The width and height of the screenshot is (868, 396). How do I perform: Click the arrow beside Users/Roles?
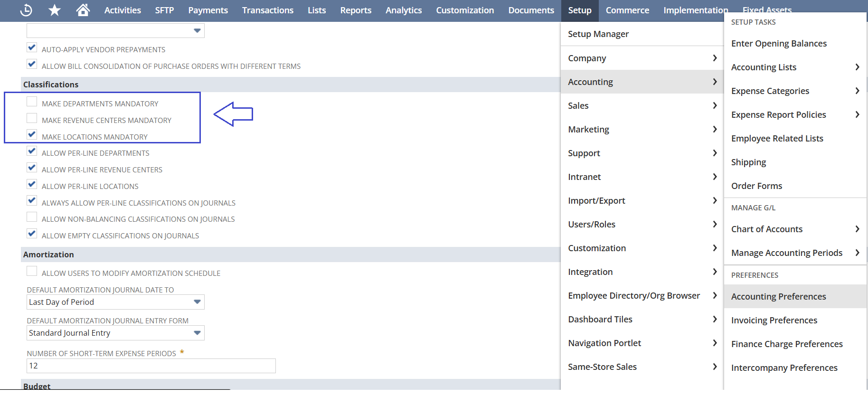(x=715, y=224)
